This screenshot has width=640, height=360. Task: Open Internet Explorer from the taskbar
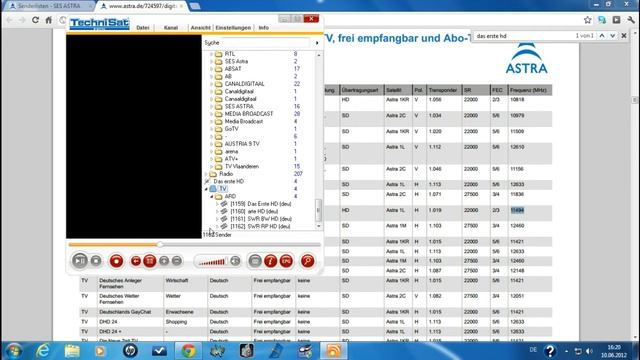point(42,351)
